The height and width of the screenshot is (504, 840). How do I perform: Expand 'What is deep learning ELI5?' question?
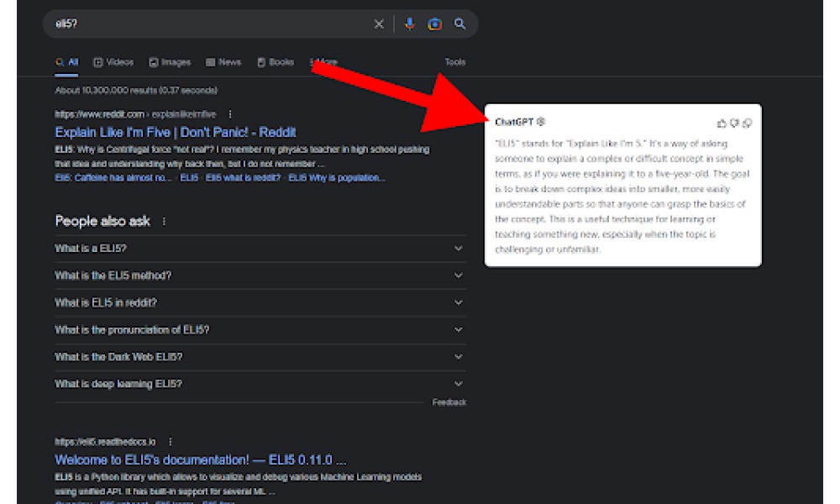(x=260, y=384)
